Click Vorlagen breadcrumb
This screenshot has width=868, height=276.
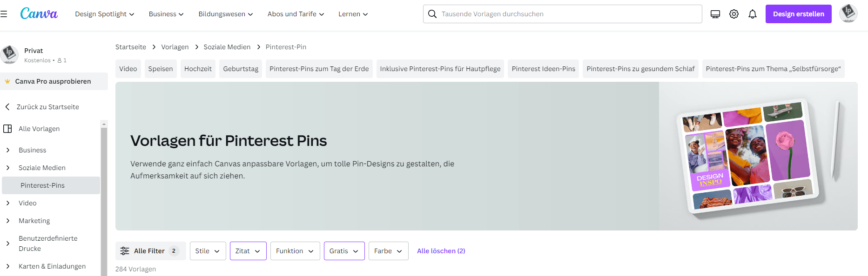click(175, 47)
